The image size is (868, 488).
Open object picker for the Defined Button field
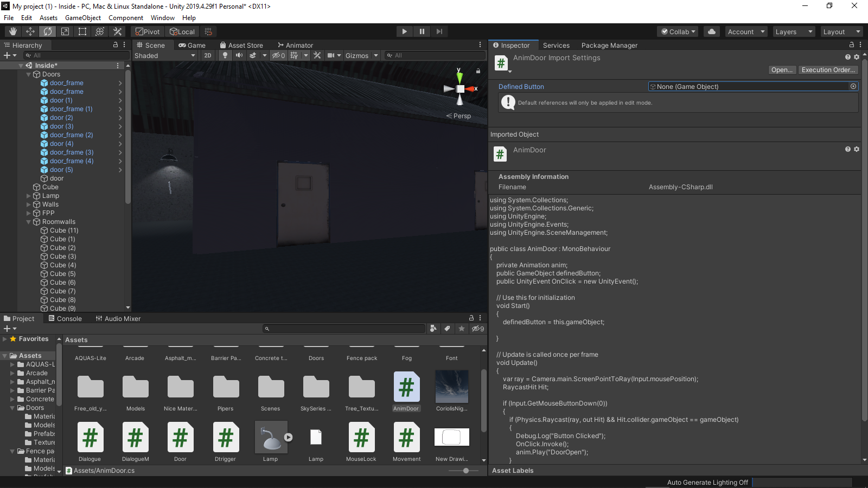[853, 86]
